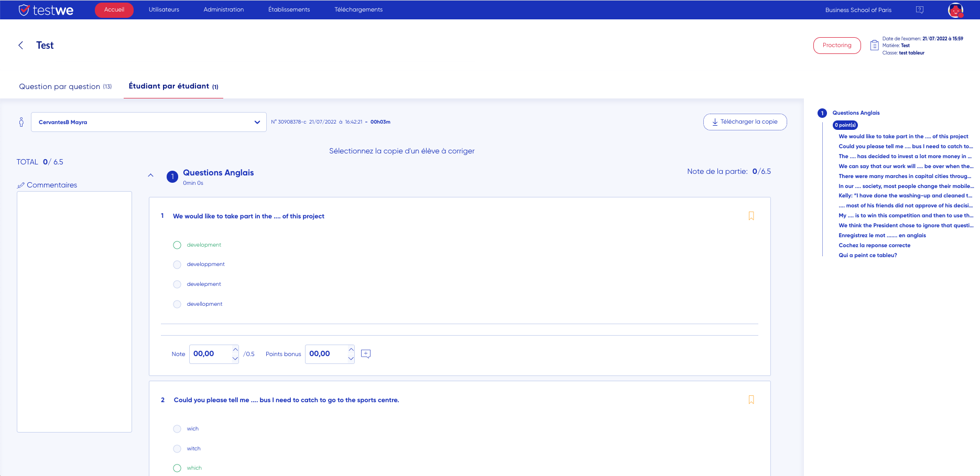This screenshot has width=980, height=476.
Task: Click the back arrow next to Test
Action: coord(21,46)
